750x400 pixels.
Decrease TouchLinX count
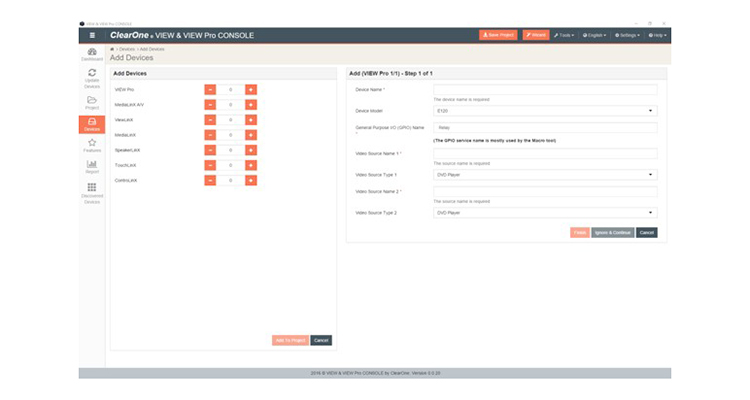click(210, 165)
